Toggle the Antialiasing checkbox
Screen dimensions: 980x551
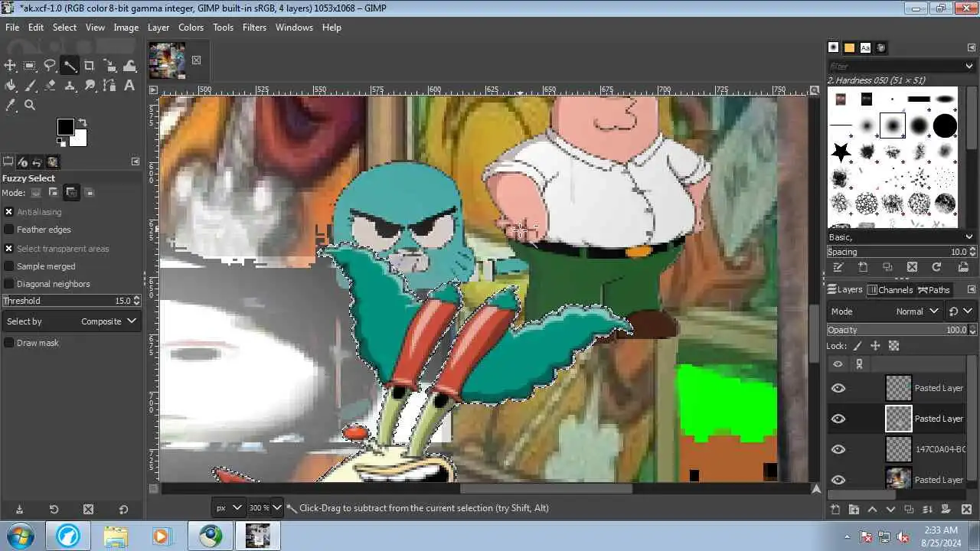click(9, 212)
